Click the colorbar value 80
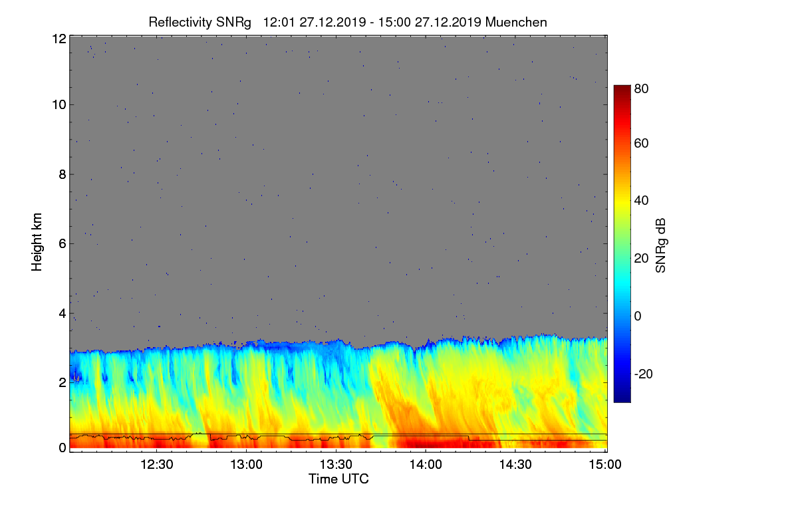 (x=641, y=87)
